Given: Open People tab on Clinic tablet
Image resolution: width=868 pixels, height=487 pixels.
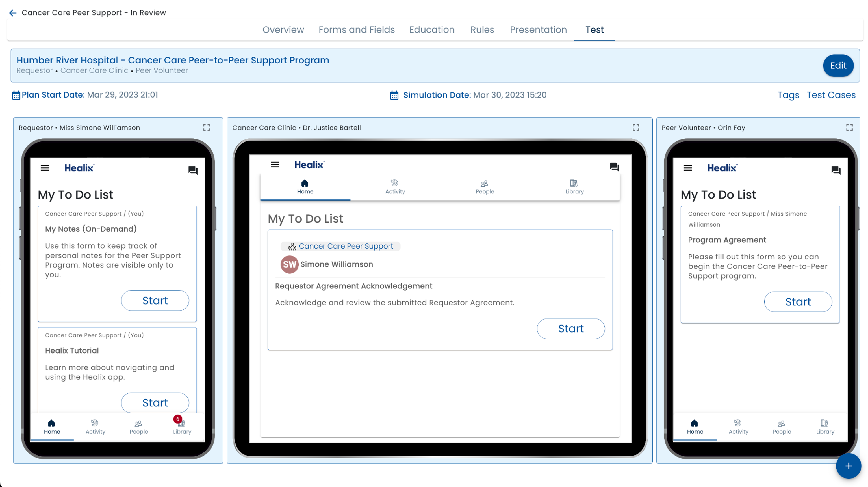Looking at the screenshot, I should (485, 187).
